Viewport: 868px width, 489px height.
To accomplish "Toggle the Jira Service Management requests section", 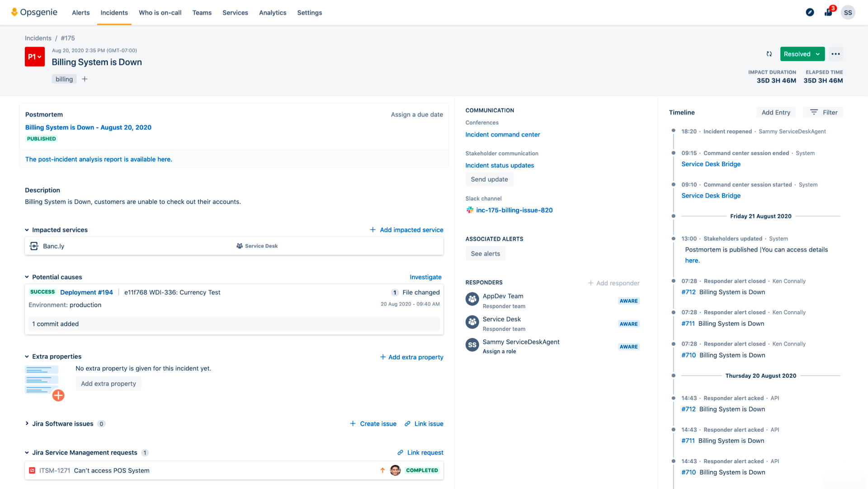I will pyautogui.click(x=28, y=453).
